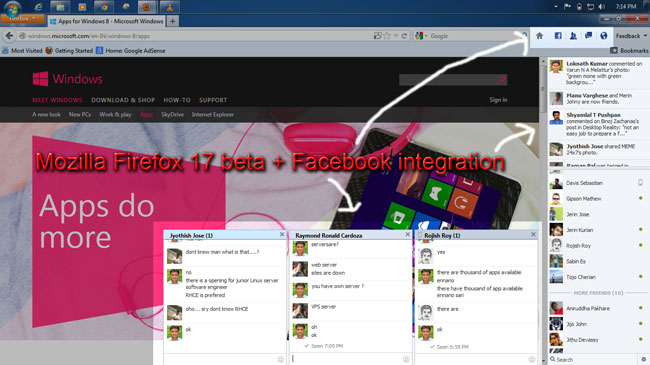This screenshot has width=650, height=365.
Task: Open emoticon picker in Rojish Roy chat
Action: [x=532, y=359]
